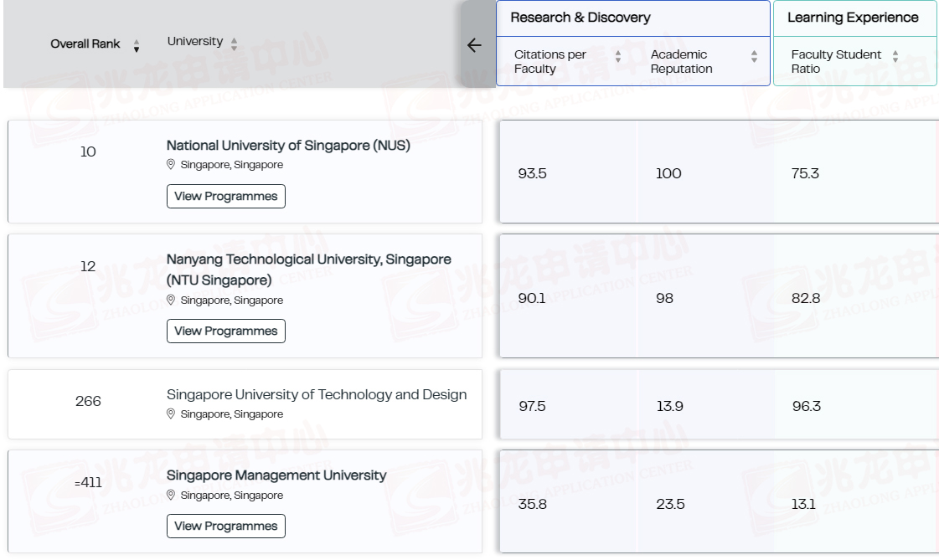Select SMU academic reputation score 23.5
Screen dimensions: 939x560
671,505
